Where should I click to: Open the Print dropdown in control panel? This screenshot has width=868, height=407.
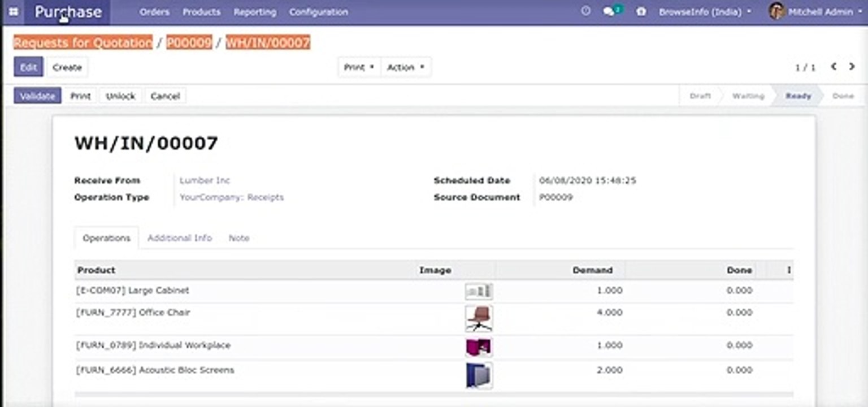click(359, 67)
